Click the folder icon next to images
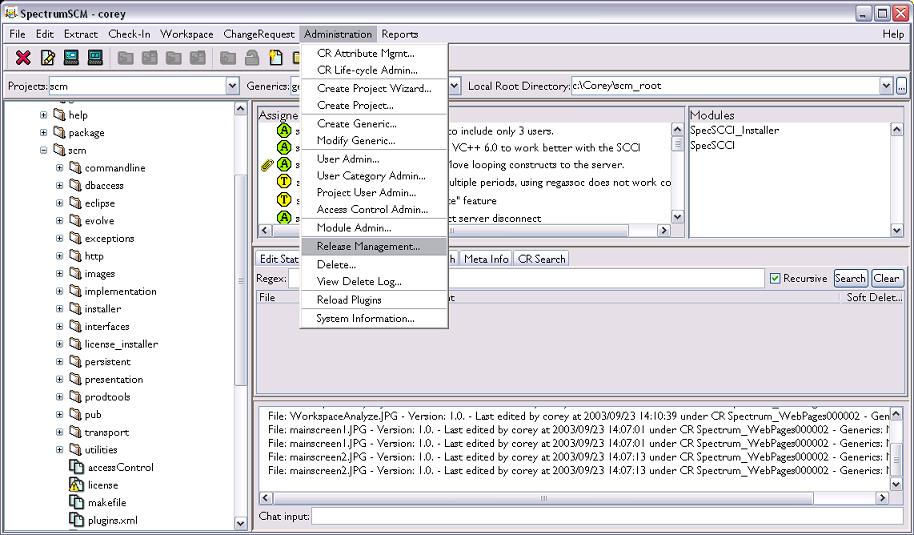The width and height of the screenshot is (914, 535). tap(75, 273)
